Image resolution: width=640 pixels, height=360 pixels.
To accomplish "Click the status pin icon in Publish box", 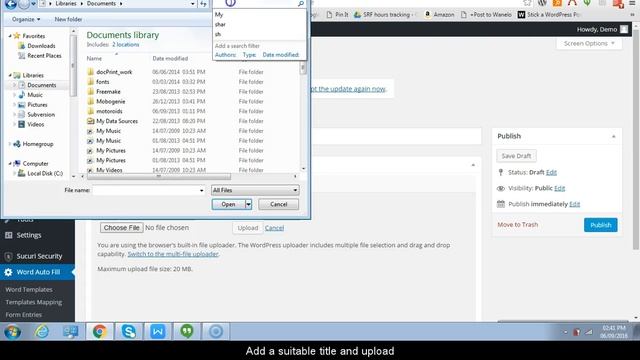I will [501, 172].
